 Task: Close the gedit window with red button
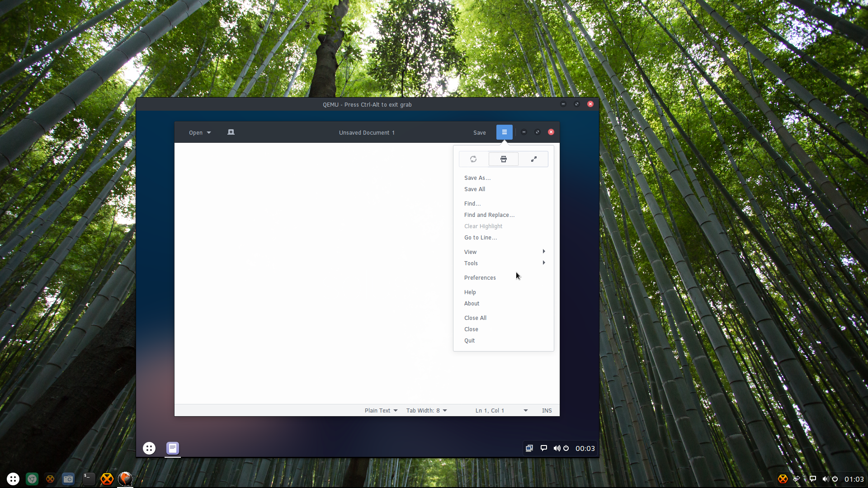click(551, 132)
